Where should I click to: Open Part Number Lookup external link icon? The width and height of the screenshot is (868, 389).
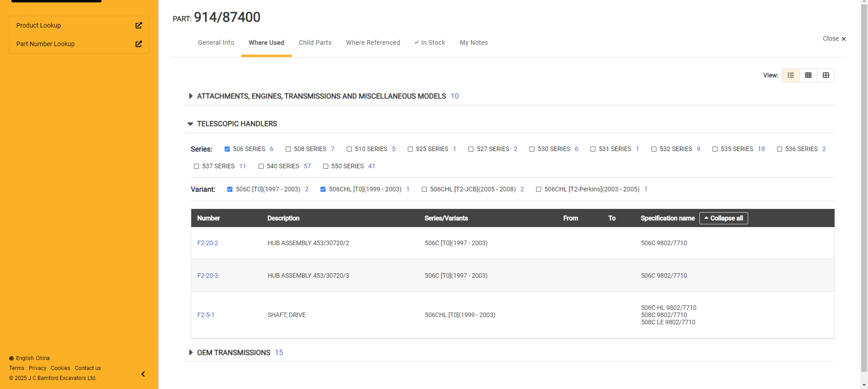point(139,44)
